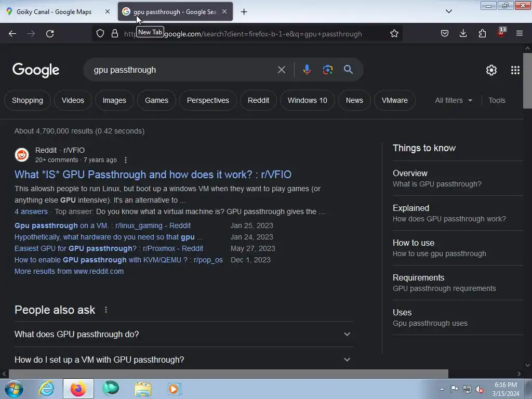
Task: Filter results by Shopping
Action: click(28, 100)
